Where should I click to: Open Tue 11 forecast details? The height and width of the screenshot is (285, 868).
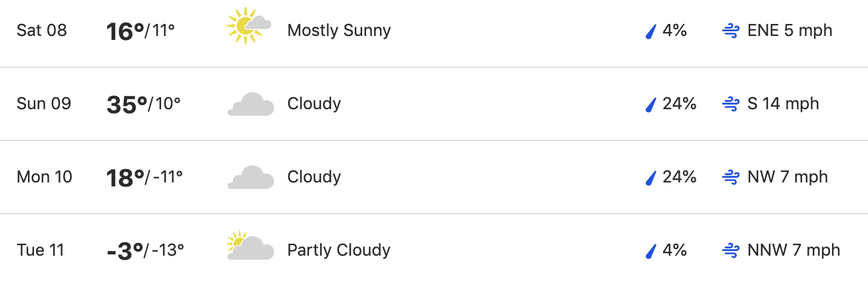(434, 250)
